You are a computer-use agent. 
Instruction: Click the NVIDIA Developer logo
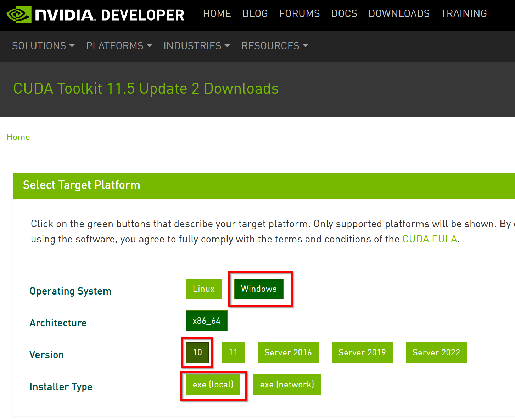96,15
